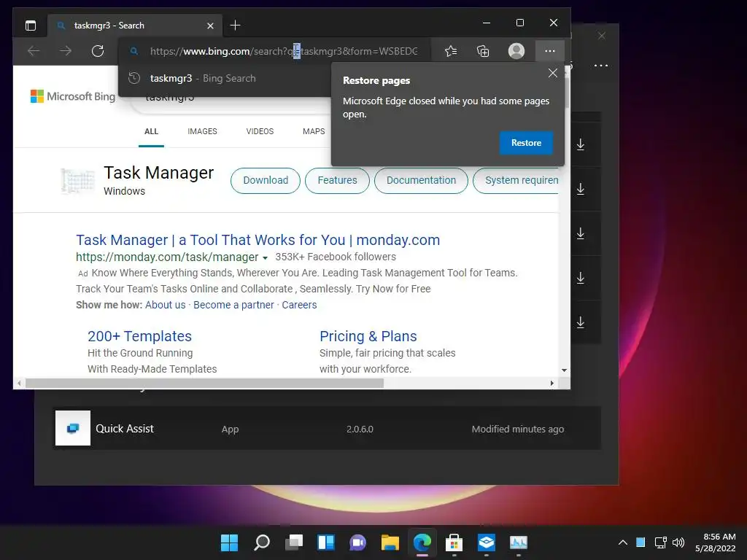Click the Download pill button
This screenshot has height=560, width=747.
tap(266, 181)
